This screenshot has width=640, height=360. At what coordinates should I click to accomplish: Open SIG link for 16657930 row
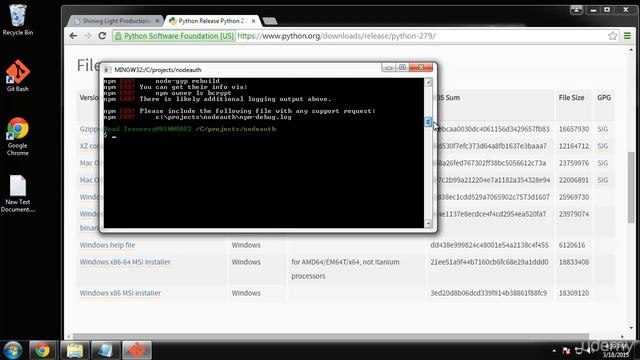coord(602,129)
